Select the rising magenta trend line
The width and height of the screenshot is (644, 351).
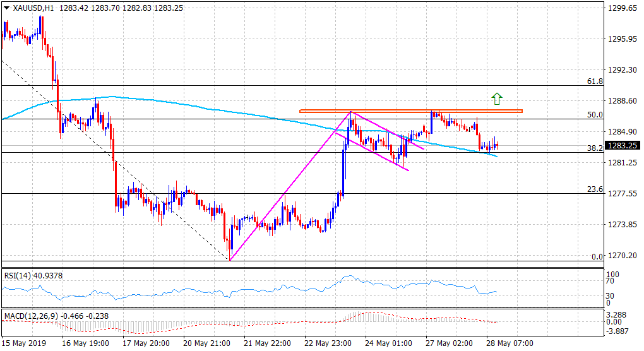pyautogui.click(x=290, y=186)
